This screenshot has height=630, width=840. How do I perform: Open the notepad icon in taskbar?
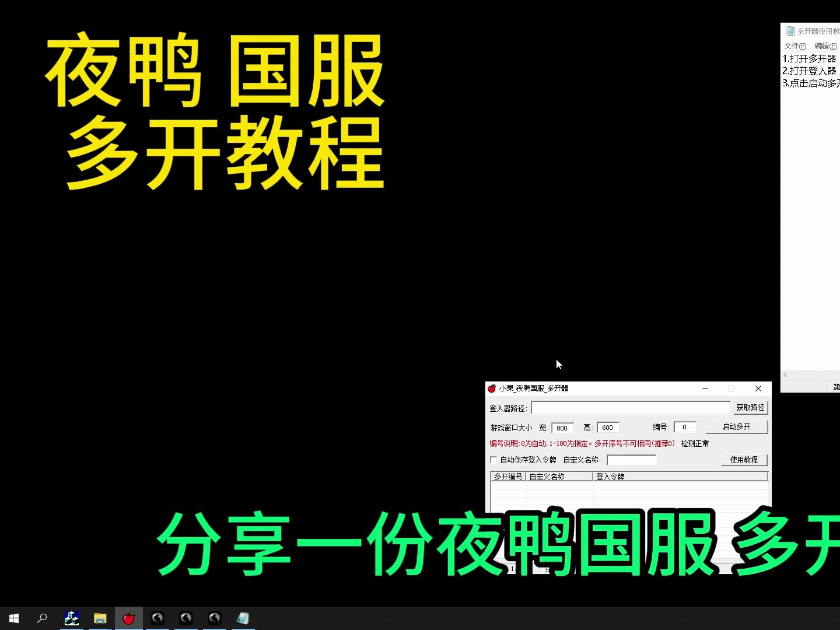(x=243, y=618)
